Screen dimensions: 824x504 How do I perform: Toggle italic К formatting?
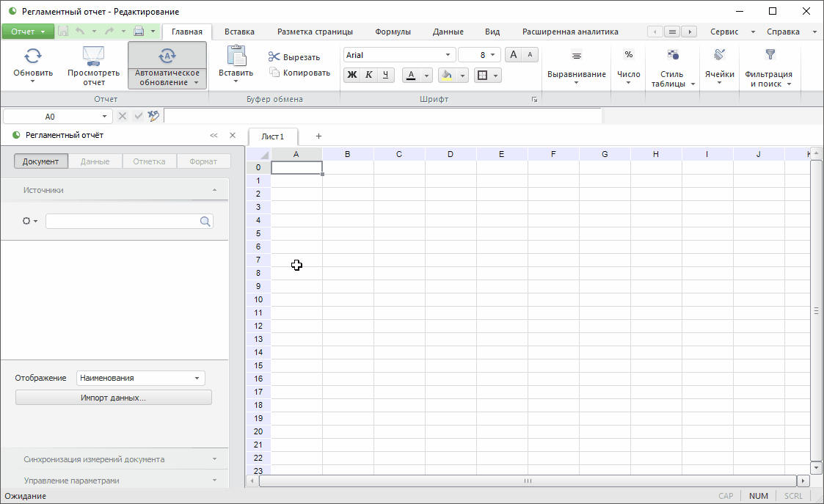[368, 75]
